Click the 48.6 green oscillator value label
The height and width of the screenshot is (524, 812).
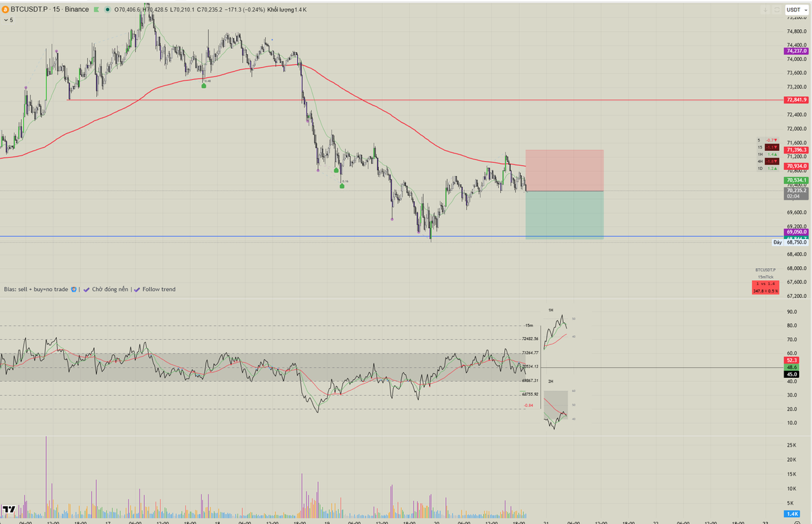pos(792,367)
